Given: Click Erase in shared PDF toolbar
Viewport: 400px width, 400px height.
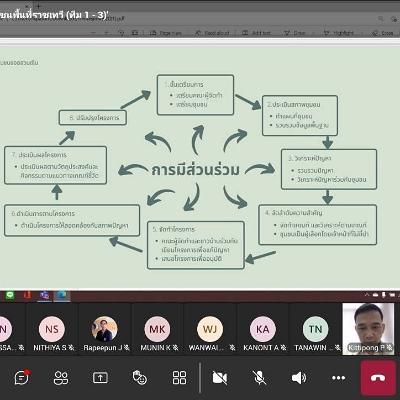Looking at the screenshot, I should 383,33.
